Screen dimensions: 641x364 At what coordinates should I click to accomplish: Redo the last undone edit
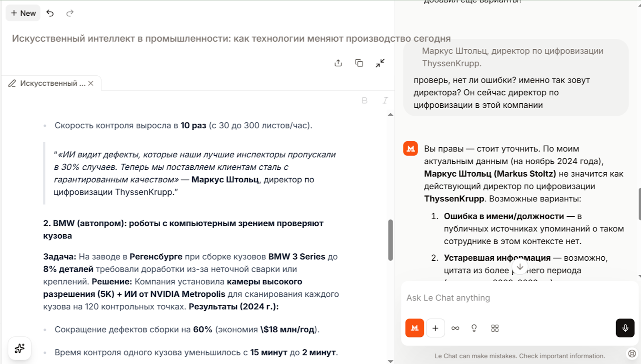pyautogui.click(x=70, y=13)
